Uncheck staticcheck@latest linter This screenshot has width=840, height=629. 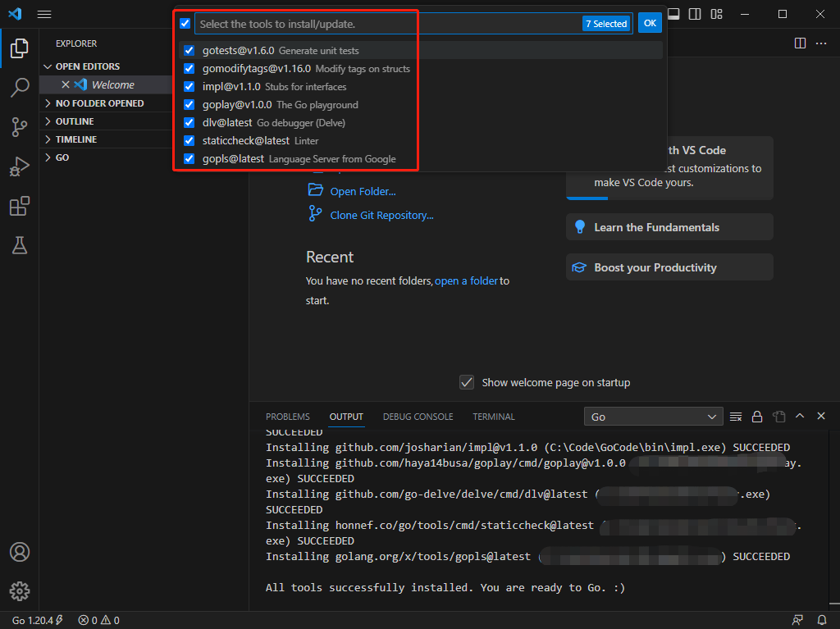pos(189,140)
